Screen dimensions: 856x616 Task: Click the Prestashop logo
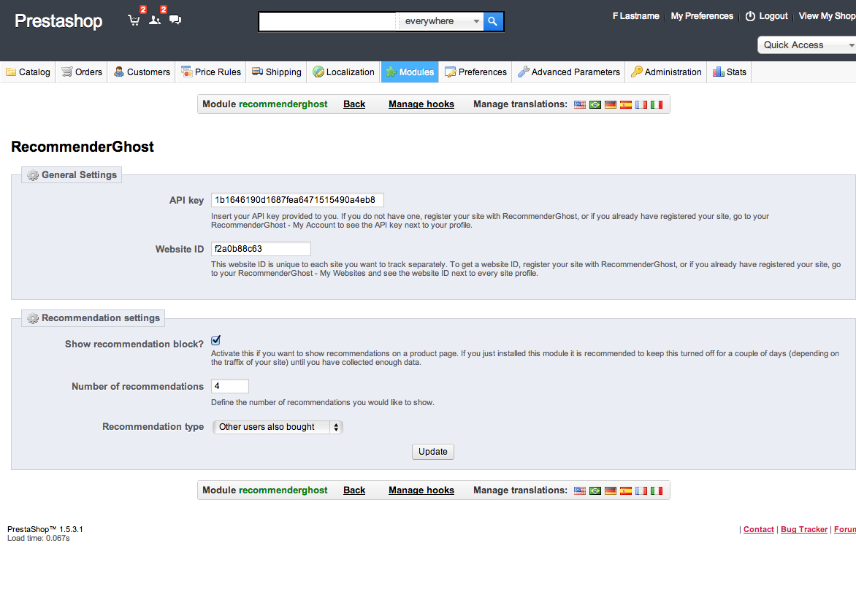click(58, 21)
